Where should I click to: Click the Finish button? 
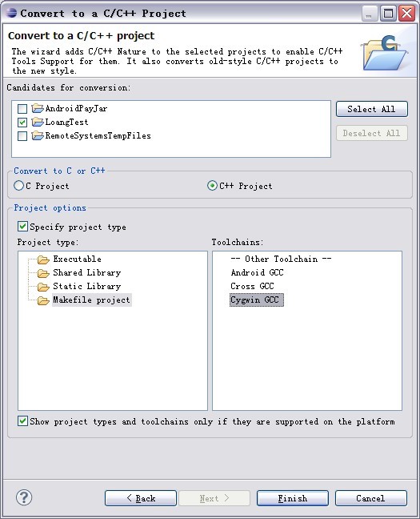pyautogui.click(x=293, y=498)
